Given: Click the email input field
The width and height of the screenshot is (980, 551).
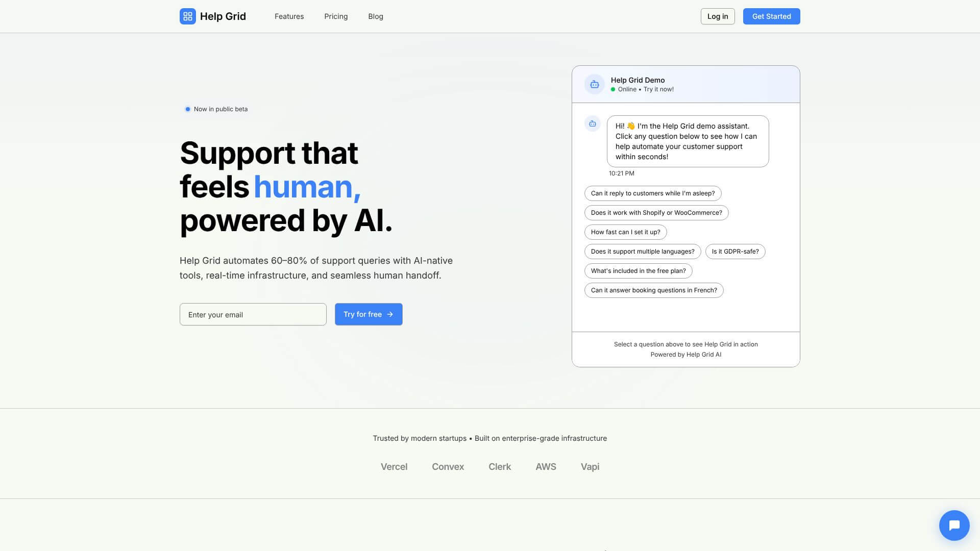Looking at the screenshot, I should point(253,314).
